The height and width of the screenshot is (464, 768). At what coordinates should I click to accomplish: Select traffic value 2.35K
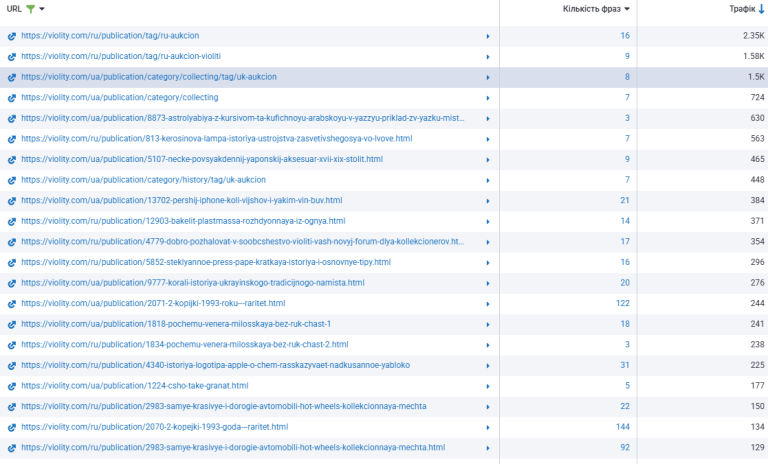[753, 35]
